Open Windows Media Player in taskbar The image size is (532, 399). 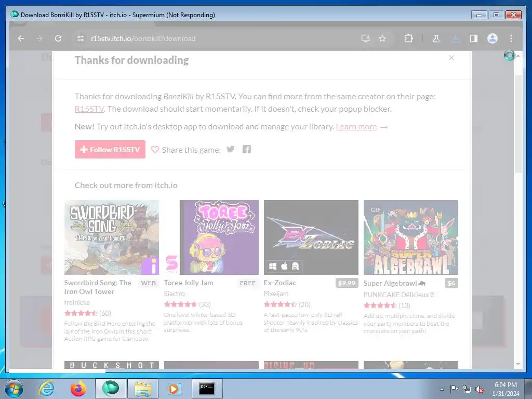click(175, 389)
